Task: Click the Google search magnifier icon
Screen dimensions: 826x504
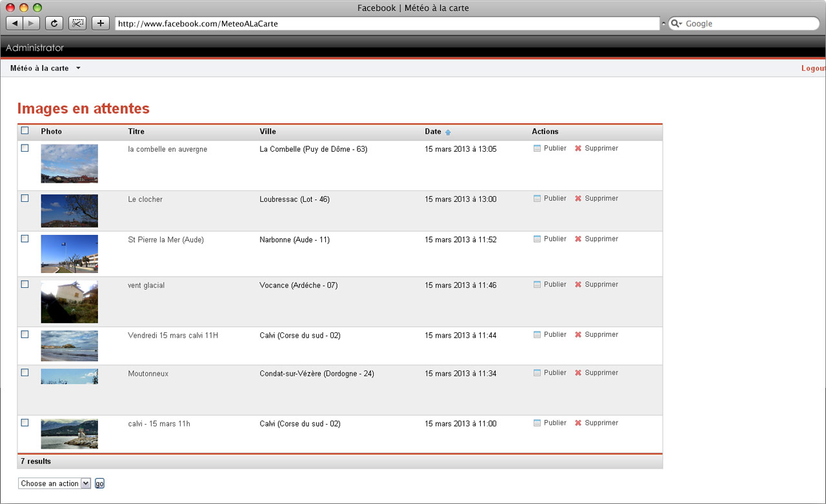Action: point(677,24)
